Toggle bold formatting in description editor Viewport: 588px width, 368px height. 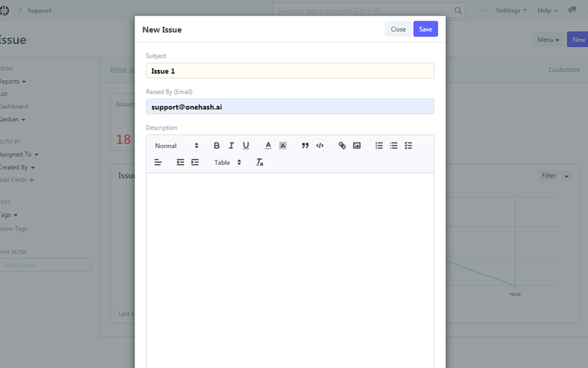coord(216,146)
